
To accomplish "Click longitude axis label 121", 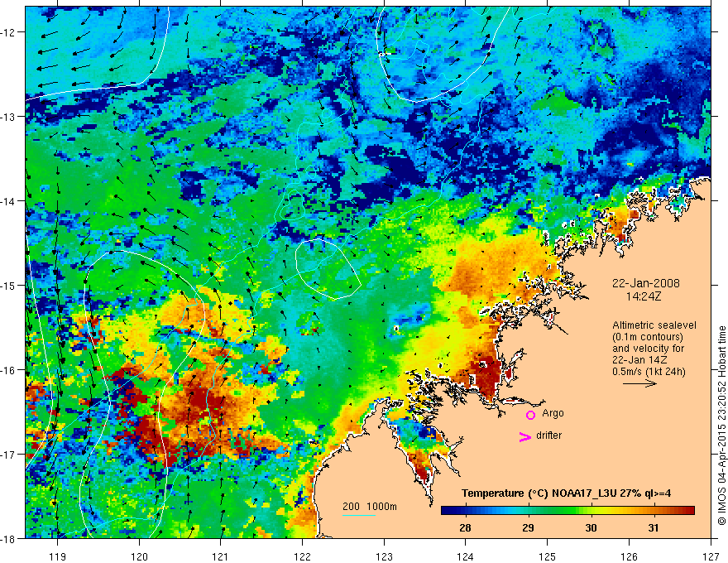I will click(x=221, y=556).
